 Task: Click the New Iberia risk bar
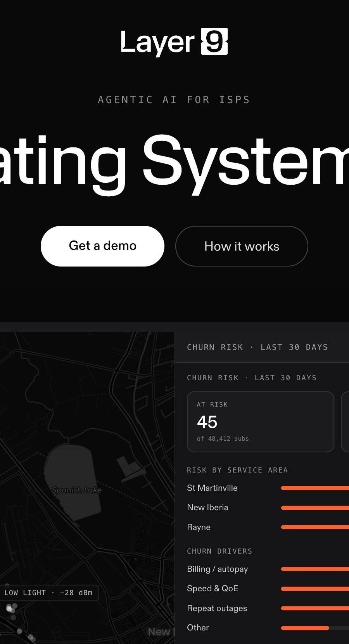click(x=315, y=507)
